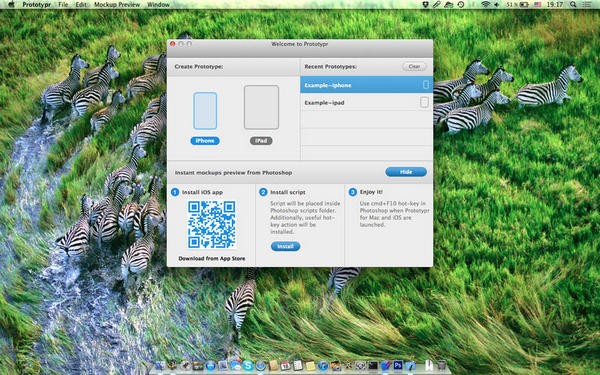The width and height of the screenshot is (600, 375).
Task: Open Safari from the Dock
Action: [261, 365]
